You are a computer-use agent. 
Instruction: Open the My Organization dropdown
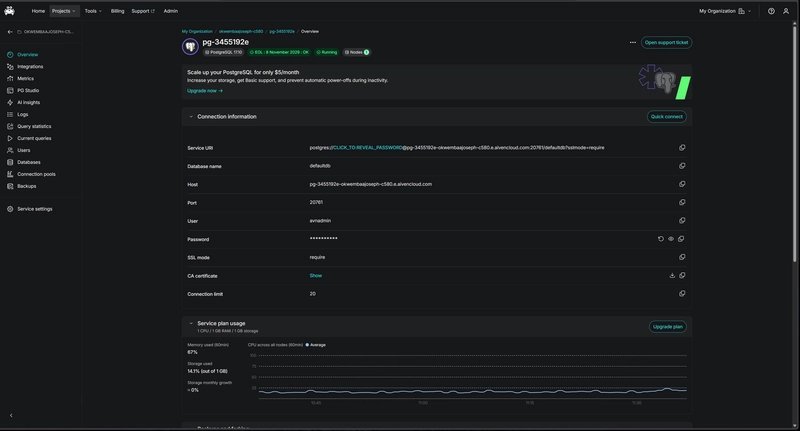[724, 11]
